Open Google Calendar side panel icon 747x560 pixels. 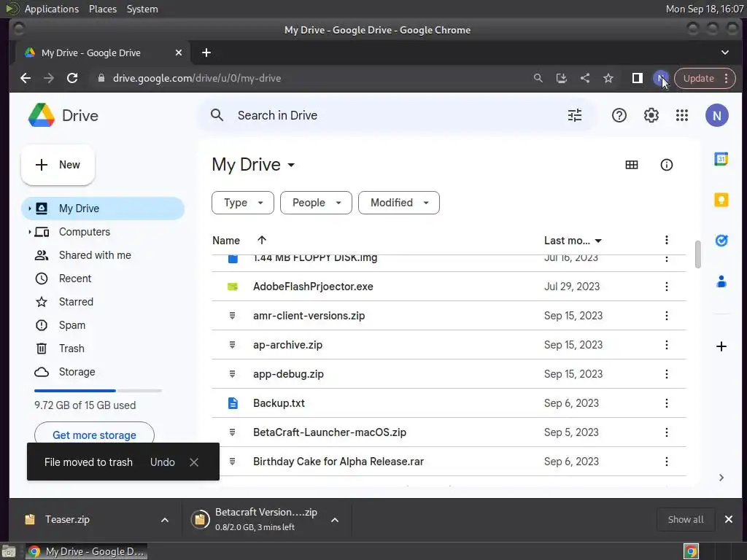[721, 160]
